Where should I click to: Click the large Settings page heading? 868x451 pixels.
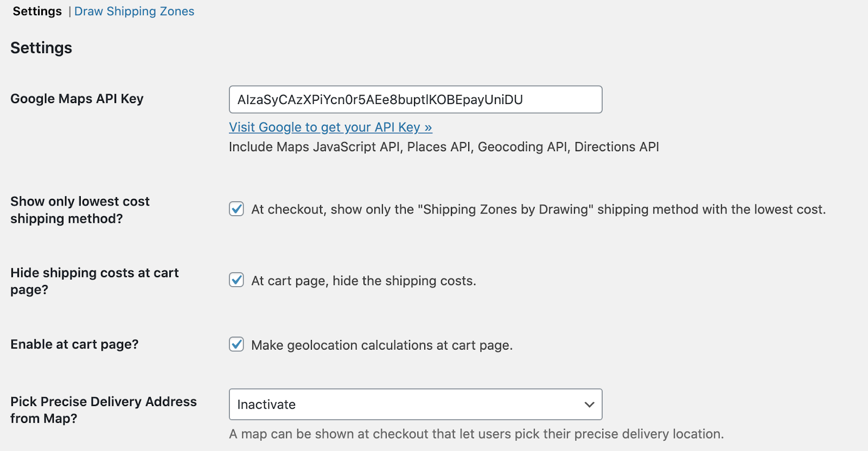[41, 48]
